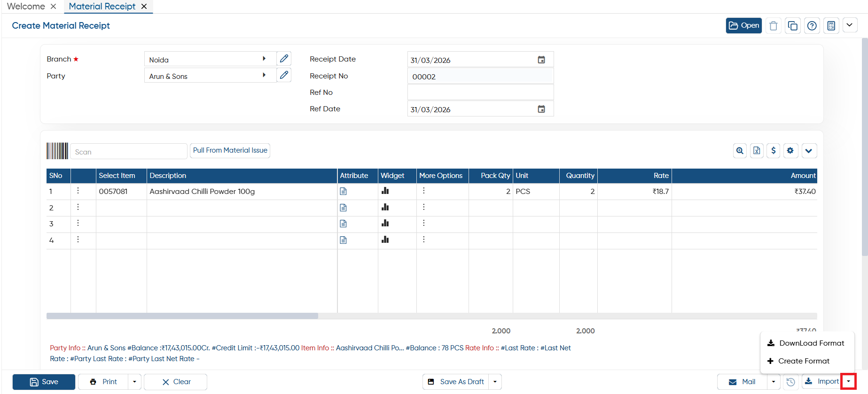Expand Save As Draft dropdown arrow
The height and width of the screenshot is (394, 868).
(x=495, y=382)
